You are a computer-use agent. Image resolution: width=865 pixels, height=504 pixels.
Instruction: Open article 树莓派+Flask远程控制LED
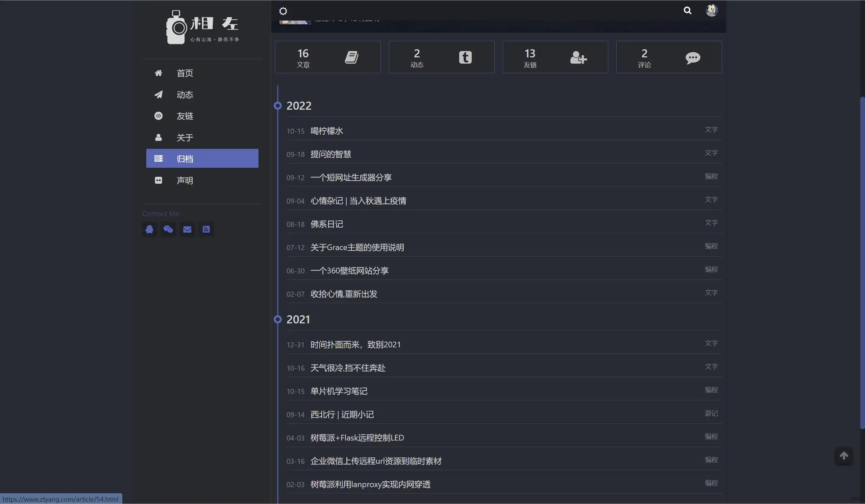[x=357, y=438]
